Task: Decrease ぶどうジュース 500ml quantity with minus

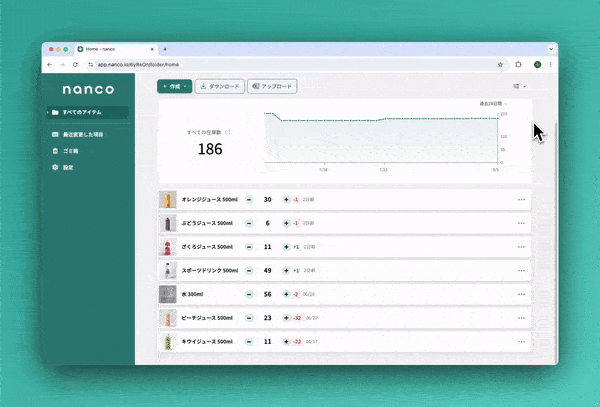Action: tap(249, 223)
